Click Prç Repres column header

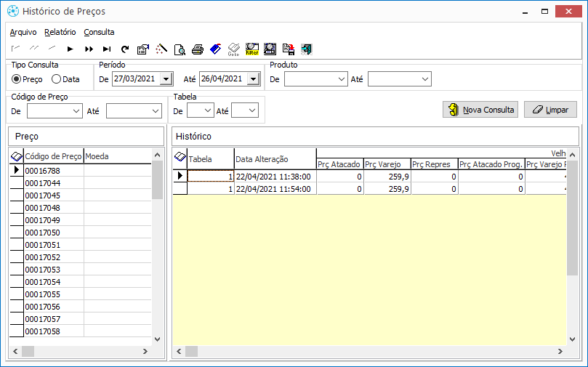[x=434, y=164]
